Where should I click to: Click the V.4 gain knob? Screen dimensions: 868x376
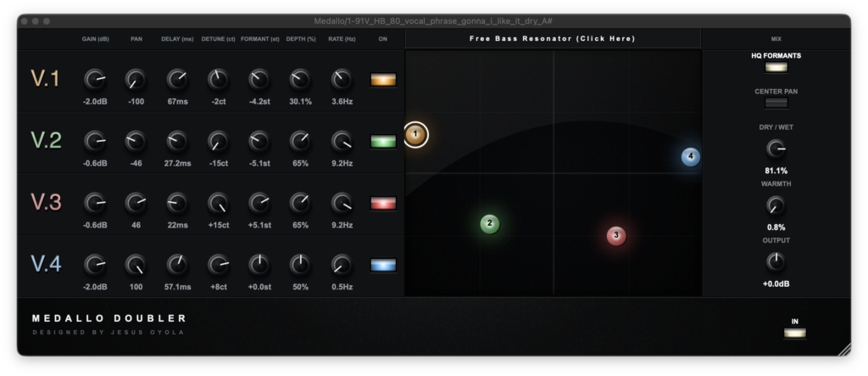pos(95,265)
